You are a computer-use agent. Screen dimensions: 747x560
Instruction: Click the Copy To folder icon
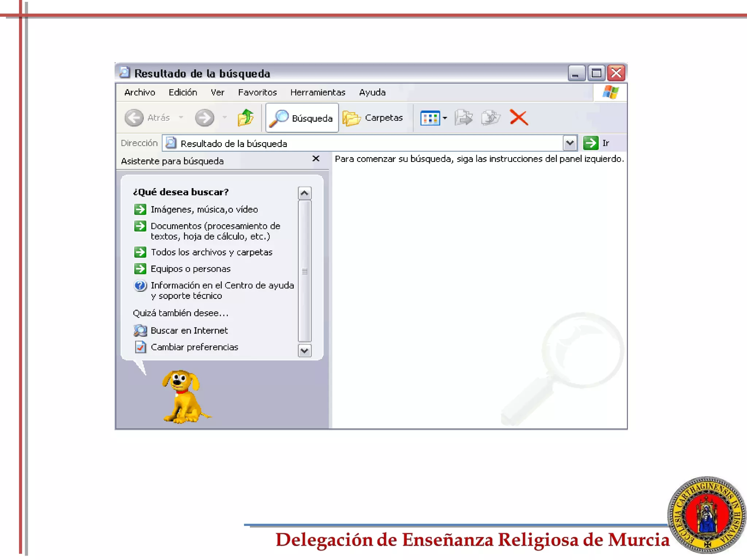coord(491,118)
